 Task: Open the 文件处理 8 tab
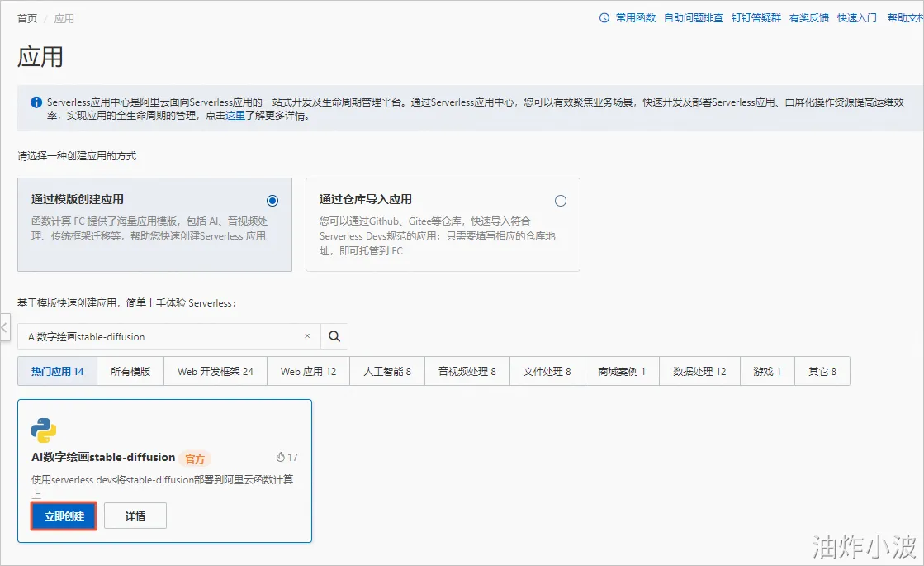547,371
